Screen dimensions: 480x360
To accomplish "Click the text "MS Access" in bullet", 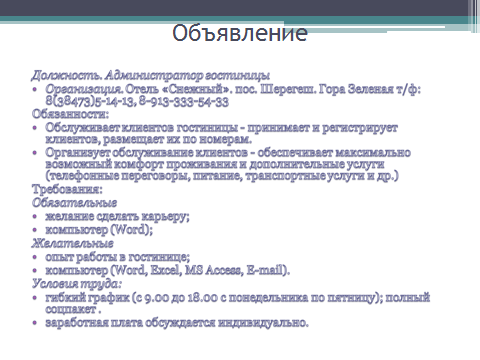I will click(x=214, y=270).
